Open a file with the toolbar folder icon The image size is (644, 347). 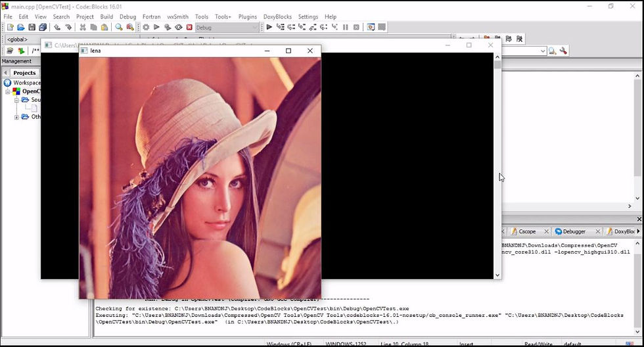pyautogui.click(x=21, y=27)
